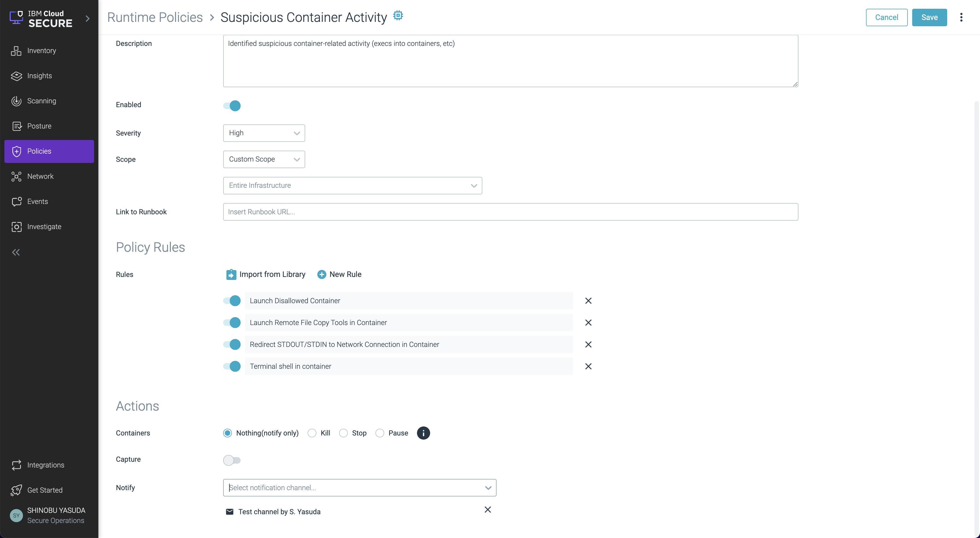The height and width of the screenshot is (538, 980).
Task: Turn on the Capture toggle
Action: click(232, 460)
